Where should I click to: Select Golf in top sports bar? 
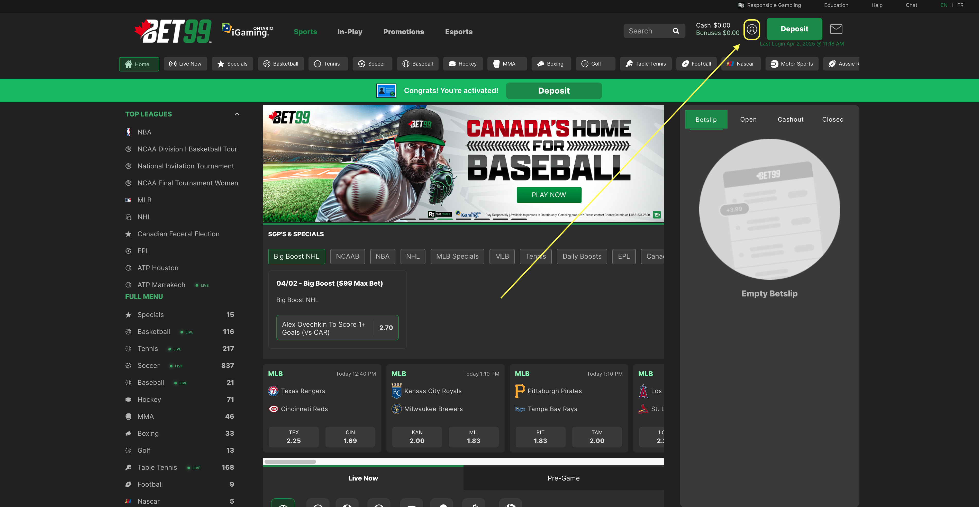(x=595, y=64)
